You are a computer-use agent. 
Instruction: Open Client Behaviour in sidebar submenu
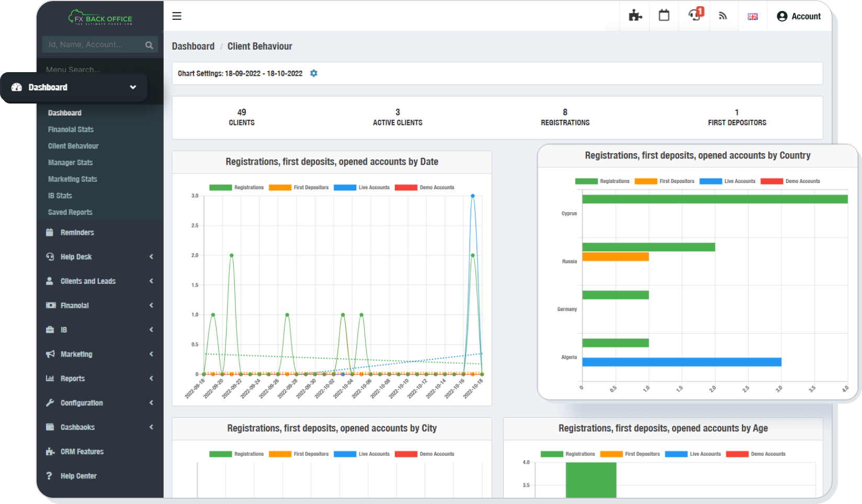(x=73, y=146)
